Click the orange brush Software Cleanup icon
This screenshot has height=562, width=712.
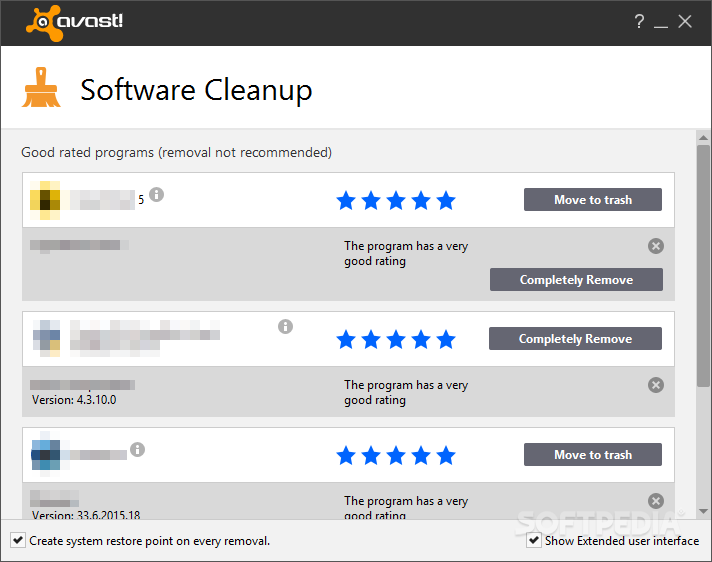41,87
